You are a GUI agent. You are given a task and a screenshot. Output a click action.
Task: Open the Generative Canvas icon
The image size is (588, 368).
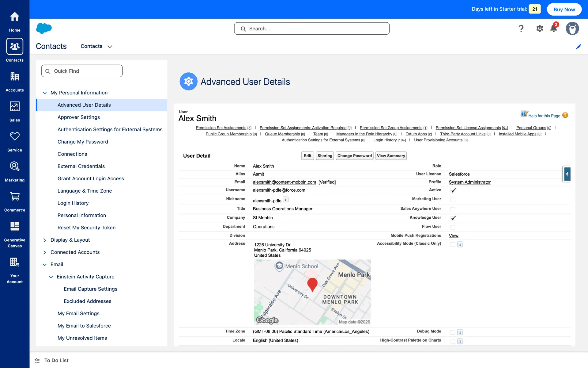click(x=14, y=226)
